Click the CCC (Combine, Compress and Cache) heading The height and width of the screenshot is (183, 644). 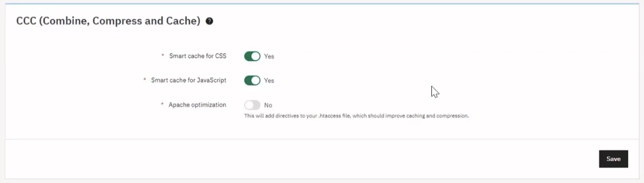[108, 21]
